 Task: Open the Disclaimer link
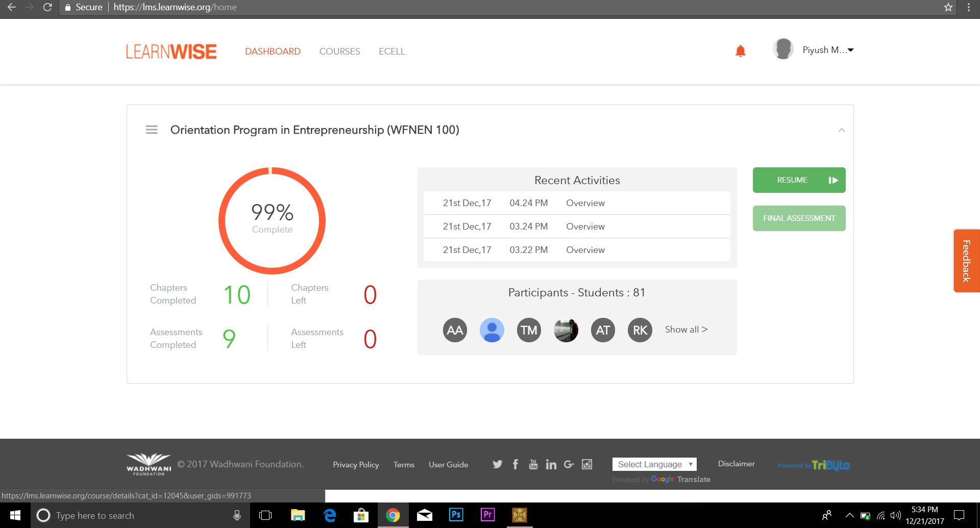[736, 464]
